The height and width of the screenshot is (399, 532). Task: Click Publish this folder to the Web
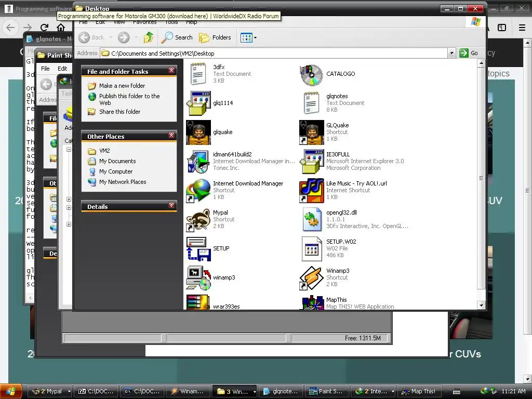coord(129,99)
